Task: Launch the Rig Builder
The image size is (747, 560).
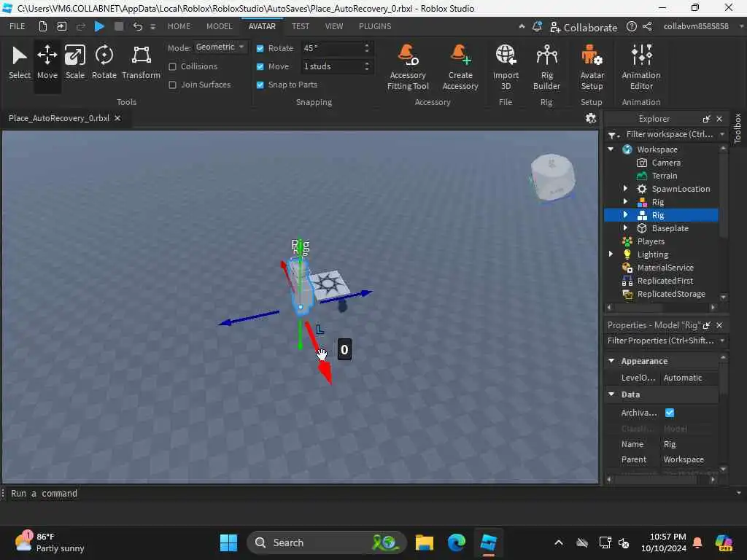Action: [546, 66]
